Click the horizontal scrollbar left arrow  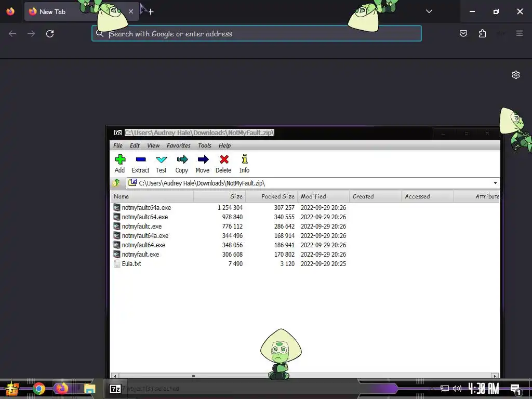[115, 376]
